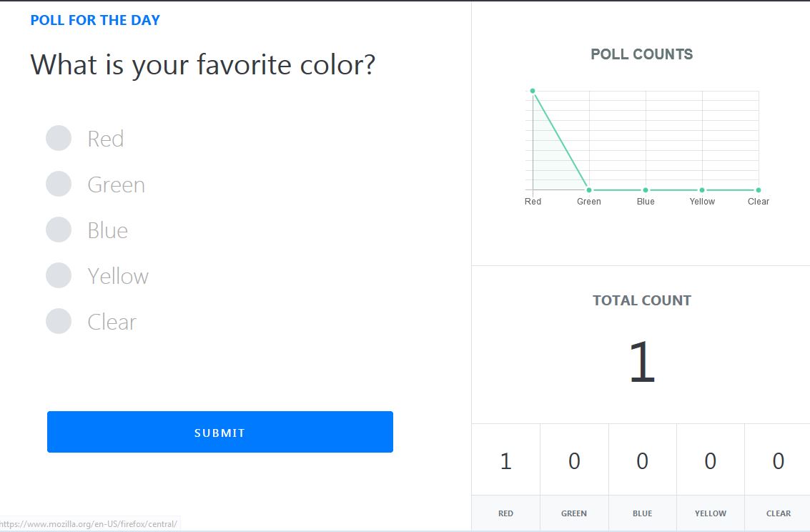This screenshot has width=810, height=532.
Task: Choose the Clear radio option
Action: [x=59, y=321]
